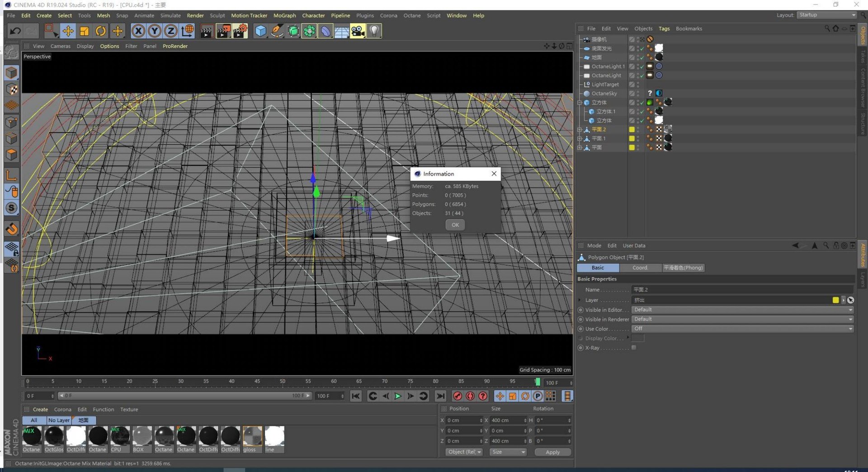Open the Layout Startup dropdown

(827, 15)
